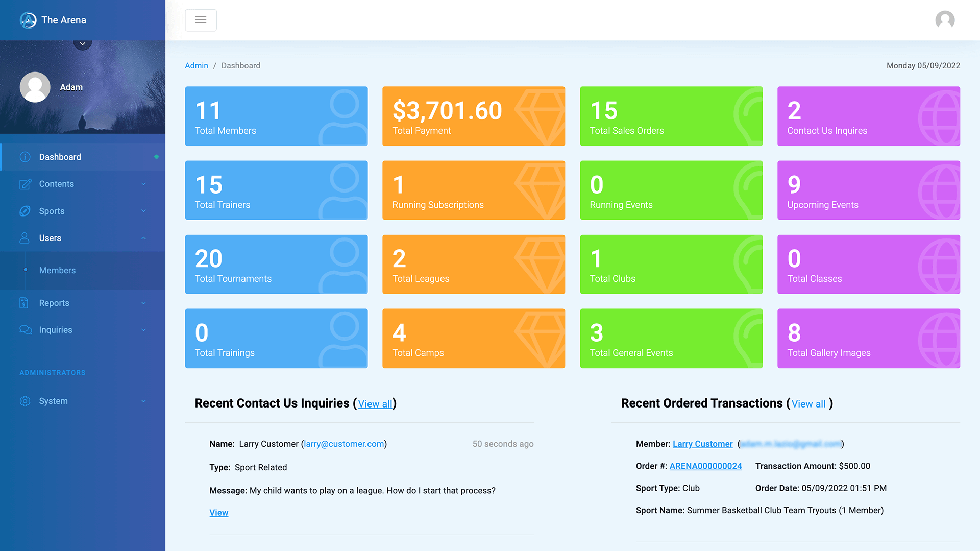Click the Total Tournaments label
Image resolution: width=980 pixels, height=551 pixels.
(x=233, y=279)
